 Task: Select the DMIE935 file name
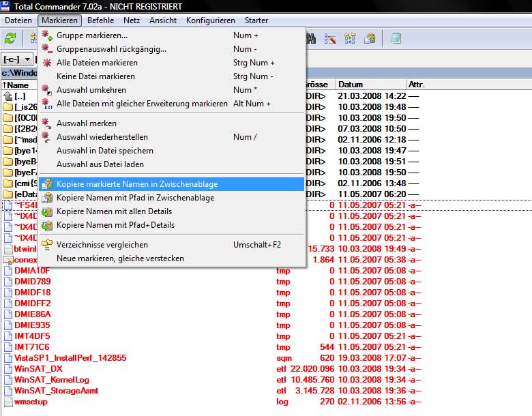(x=32, y=325)
